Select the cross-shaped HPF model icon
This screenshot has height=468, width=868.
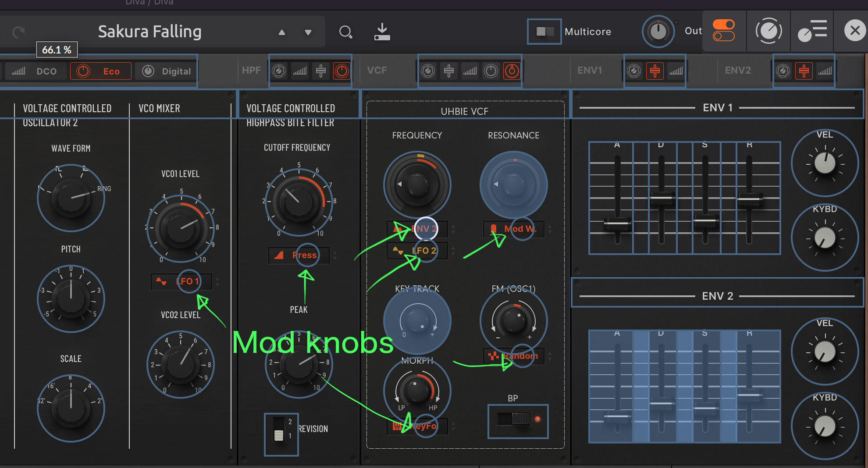321,71
